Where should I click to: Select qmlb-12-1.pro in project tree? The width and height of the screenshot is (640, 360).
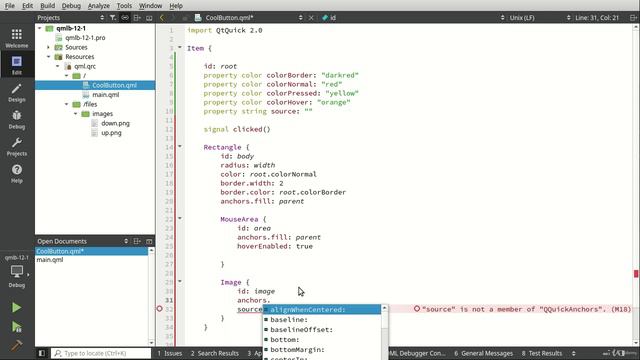pos(85,38)
